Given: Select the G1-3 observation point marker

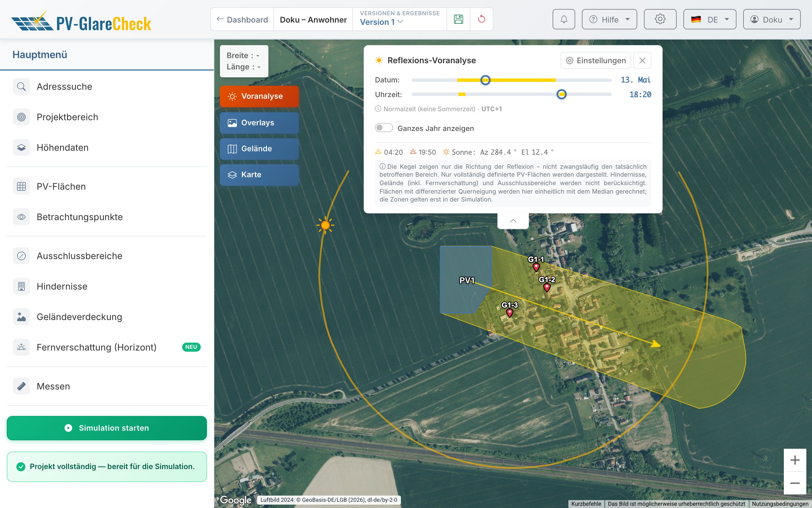Looking at the screenshot, I should pos(510,313).
